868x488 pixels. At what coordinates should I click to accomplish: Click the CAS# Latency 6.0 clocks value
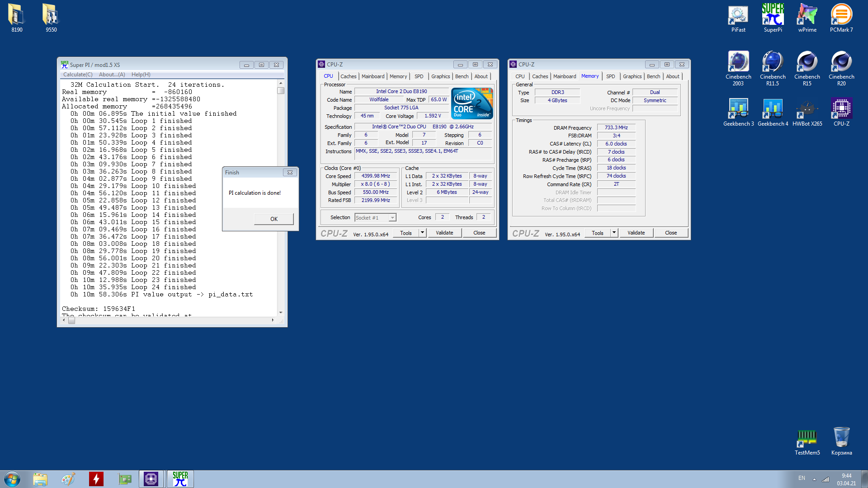(616, 144)
